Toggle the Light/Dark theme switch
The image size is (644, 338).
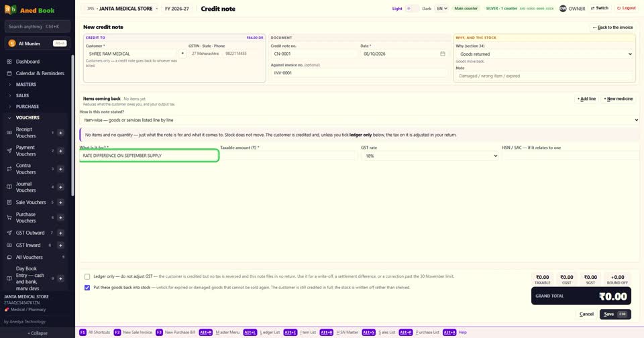[x=412, y=8]
